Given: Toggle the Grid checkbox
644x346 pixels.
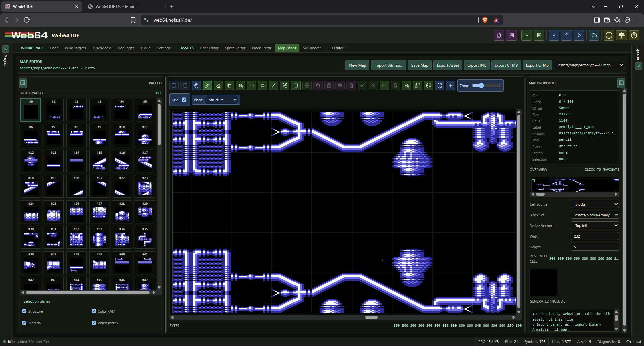Looking at the screenshot, I should click(x=184, y=100).
